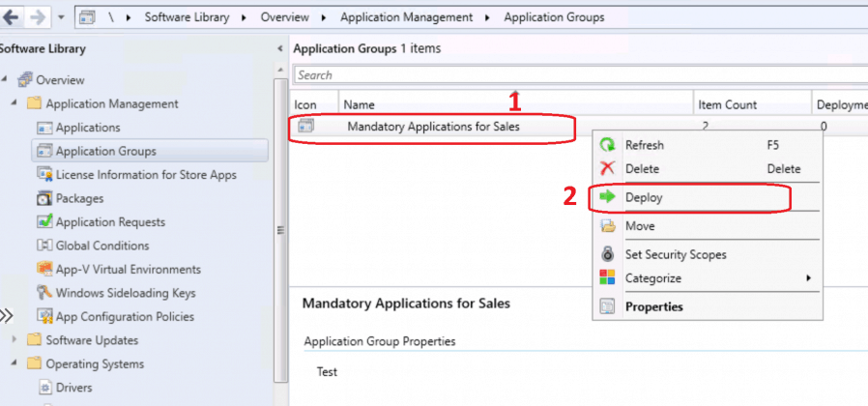The height and width of the screenshot is (406, 868).
Task: Collapse the Overview tree node
Action: pyautogui.click(x=5, y=80)
